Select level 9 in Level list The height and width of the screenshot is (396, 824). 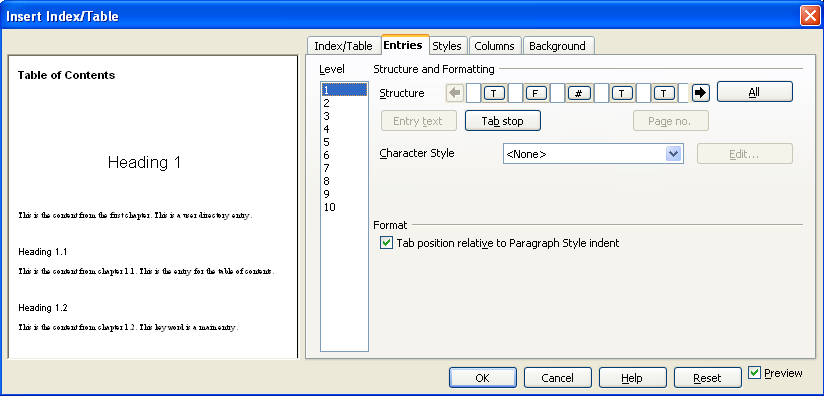pos(344,194)
